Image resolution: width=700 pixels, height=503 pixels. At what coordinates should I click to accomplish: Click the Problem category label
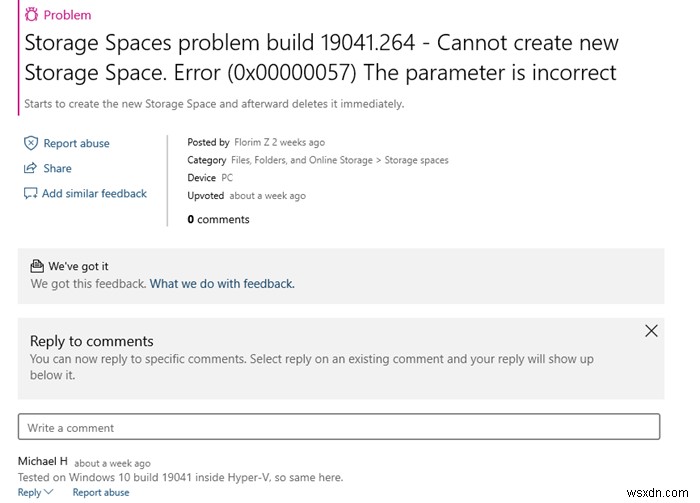(x=67, y=15)
